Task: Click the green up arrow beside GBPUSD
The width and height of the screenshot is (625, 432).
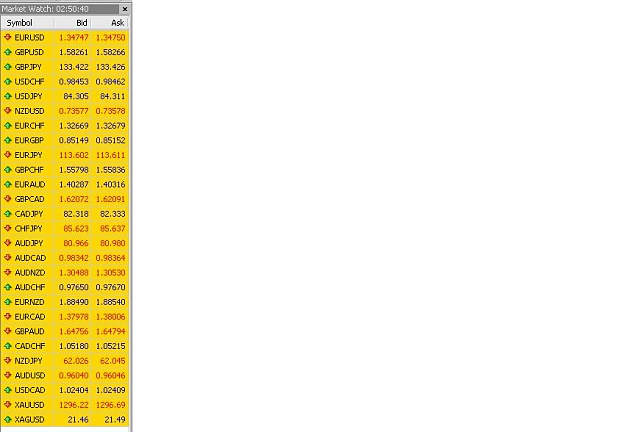Action: [x=8, y=52]
